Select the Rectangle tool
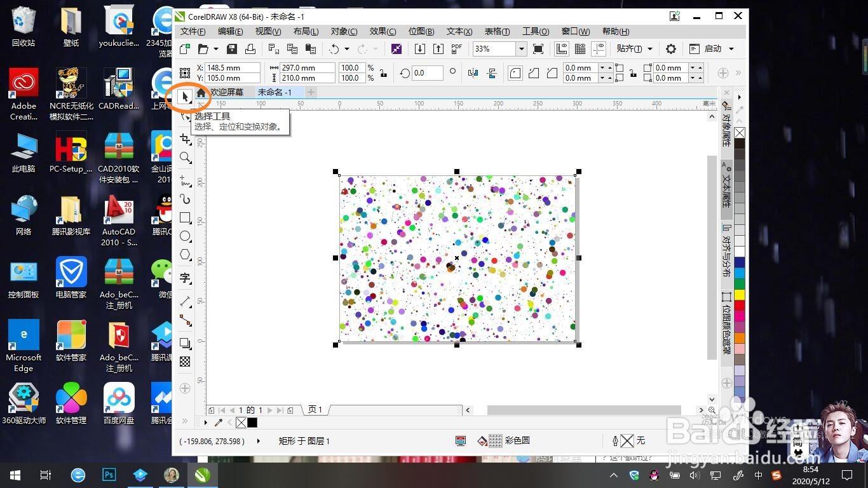The image size is (868, 488). [x=185, y=218]
